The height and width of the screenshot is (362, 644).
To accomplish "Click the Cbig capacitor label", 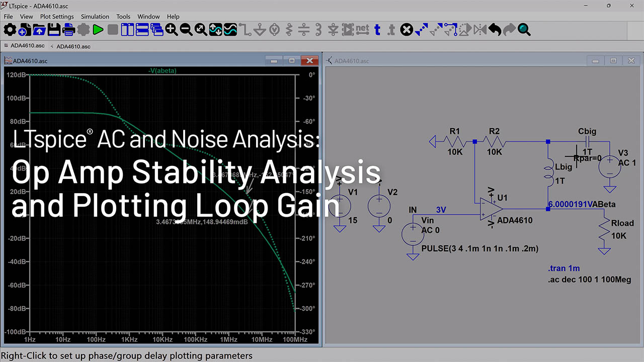I will (587, 131).
